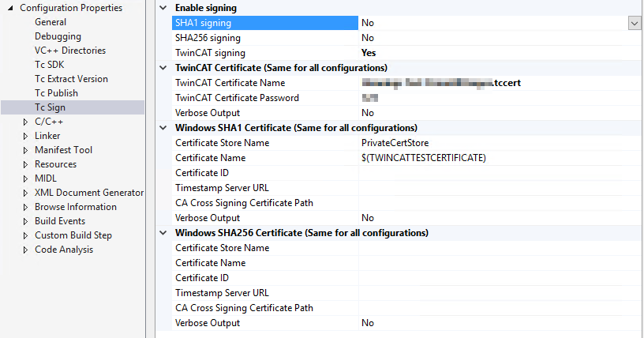Open Tc Publish page

(56, 93)
